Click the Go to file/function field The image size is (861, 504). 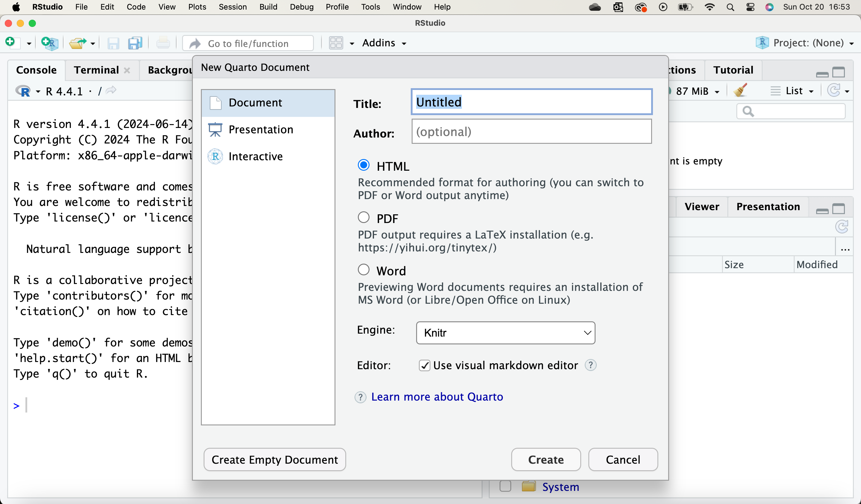248,43
